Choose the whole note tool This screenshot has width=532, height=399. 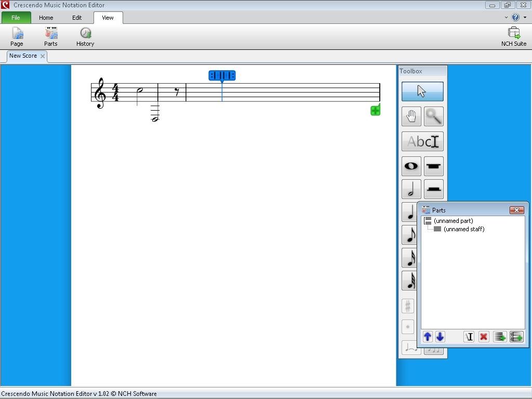click(x=411, y=166)
